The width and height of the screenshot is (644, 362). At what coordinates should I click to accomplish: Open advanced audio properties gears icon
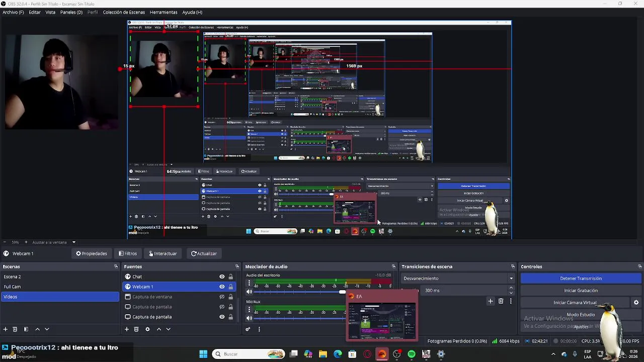248,329
